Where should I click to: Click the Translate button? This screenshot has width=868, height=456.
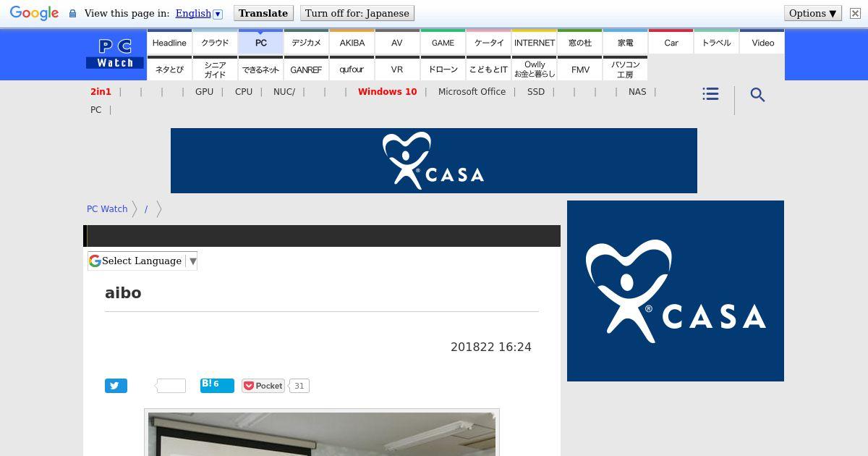coord(263,13)
